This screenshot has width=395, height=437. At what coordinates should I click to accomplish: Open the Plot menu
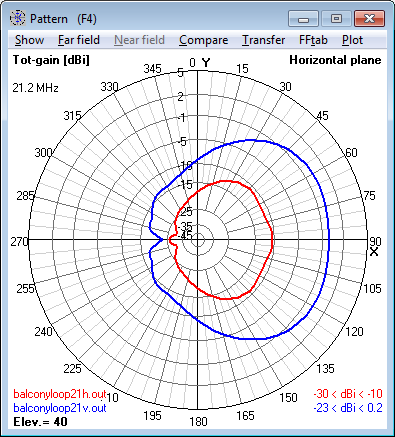[352, 40]
